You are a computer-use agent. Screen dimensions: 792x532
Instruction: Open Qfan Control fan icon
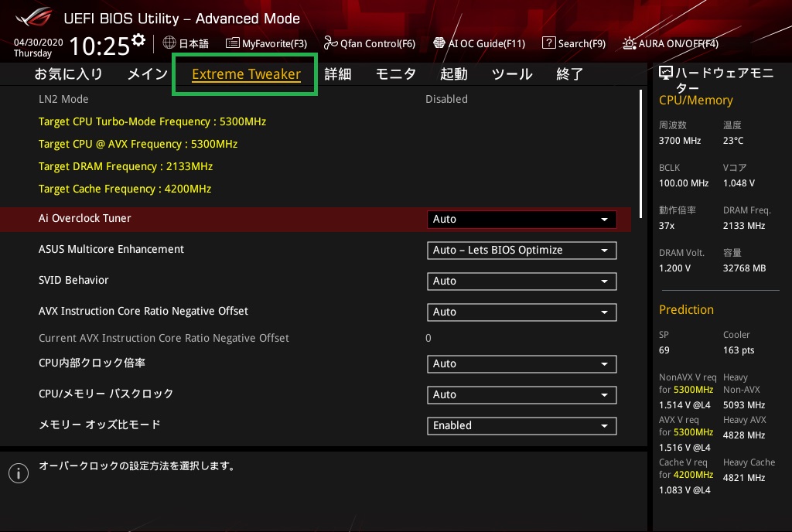330,43
